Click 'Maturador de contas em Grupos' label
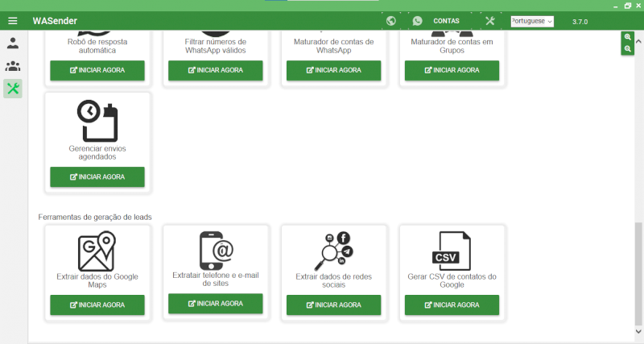This screenshot has width=644, height=344. tap(452, 46)
